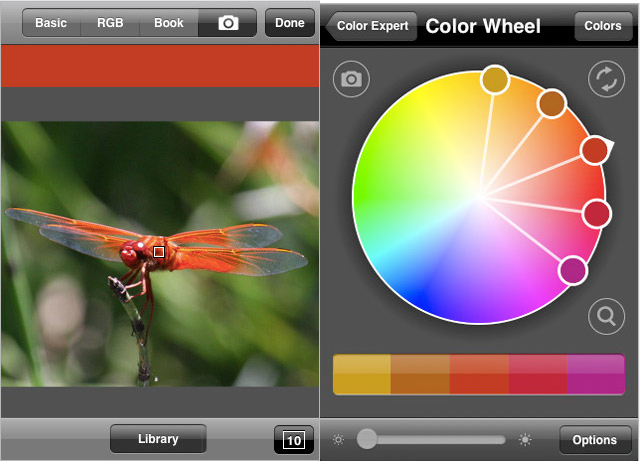Click the crimson swatch in palette strip
640x461 pixels.
(x=538, y=374)
